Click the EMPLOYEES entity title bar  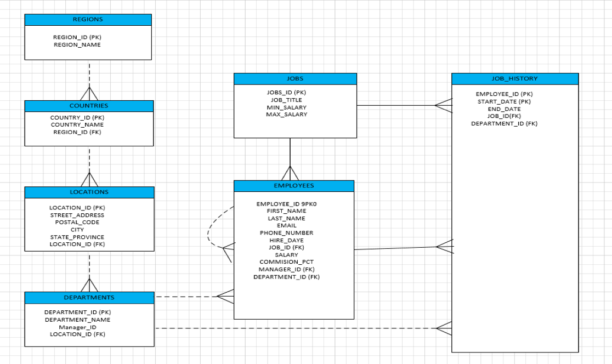(294, 186)
